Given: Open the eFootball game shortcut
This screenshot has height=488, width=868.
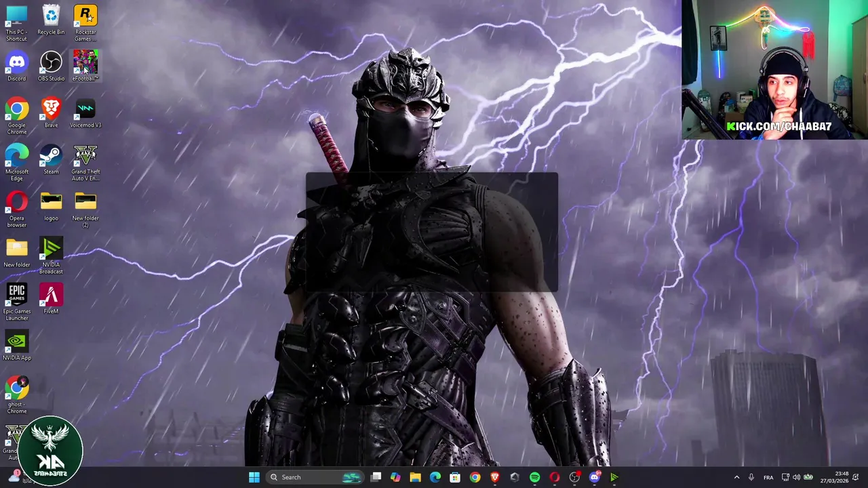Looking at the screenshot, I should [85, 66].
